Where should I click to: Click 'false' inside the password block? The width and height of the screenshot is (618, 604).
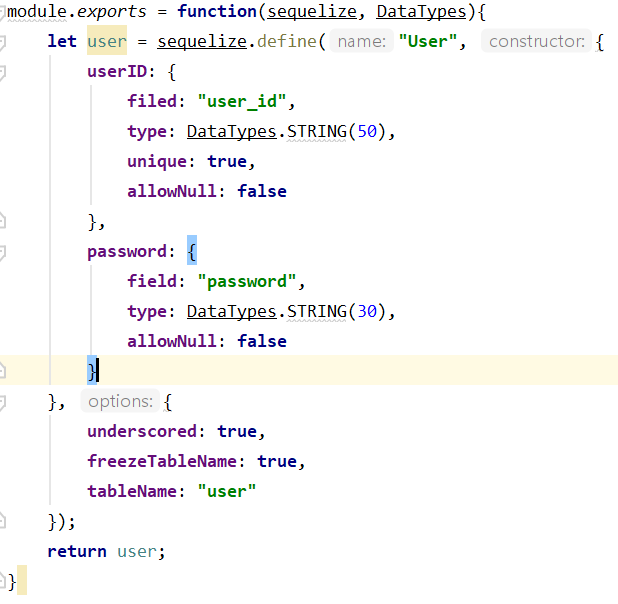pyautogui.click(x=262, y=341)
